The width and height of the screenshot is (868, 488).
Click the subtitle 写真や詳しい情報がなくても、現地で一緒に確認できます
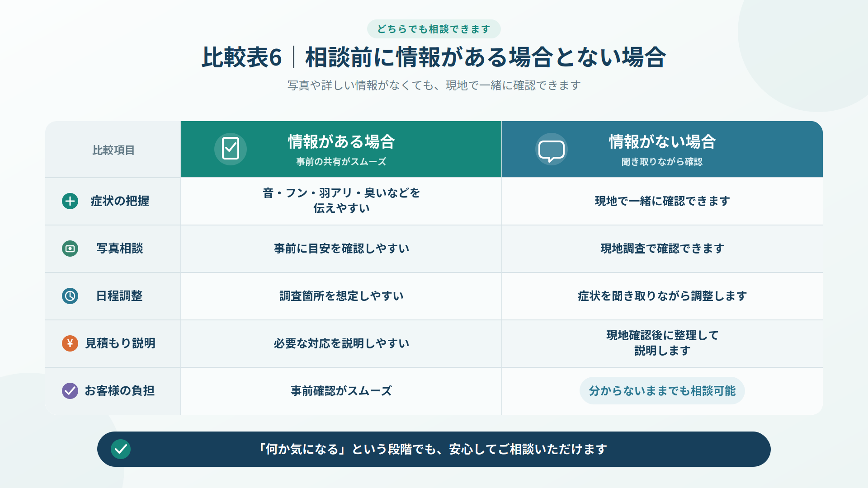434,85
